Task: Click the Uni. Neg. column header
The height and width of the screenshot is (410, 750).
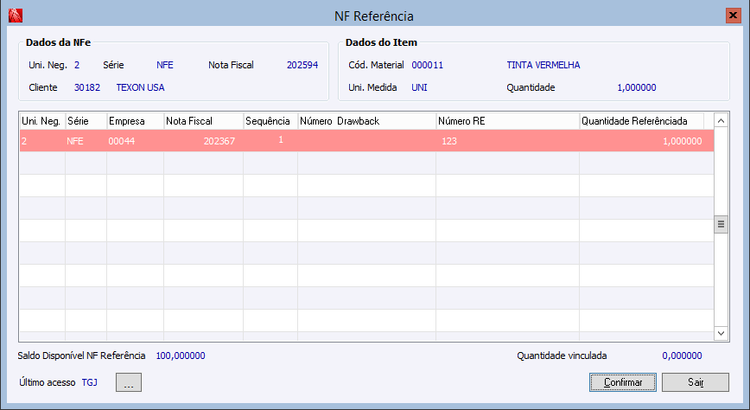Action: 42,121
